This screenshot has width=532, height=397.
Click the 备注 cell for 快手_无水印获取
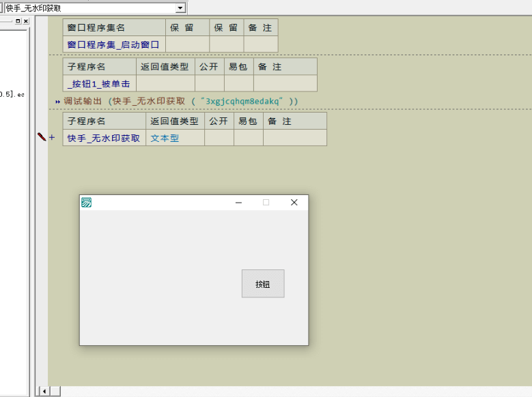pos(295,138)
